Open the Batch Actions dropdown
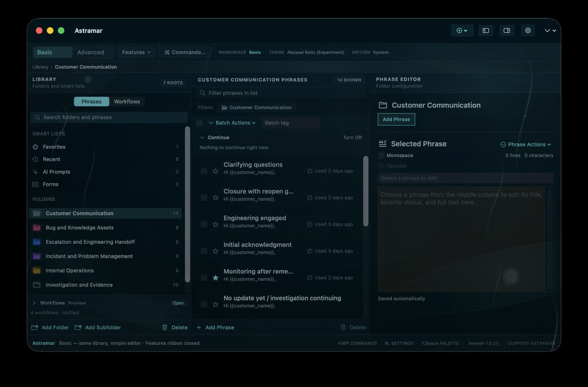The width and height of the screenshot is (588, 387). click(x=232, y=122)
